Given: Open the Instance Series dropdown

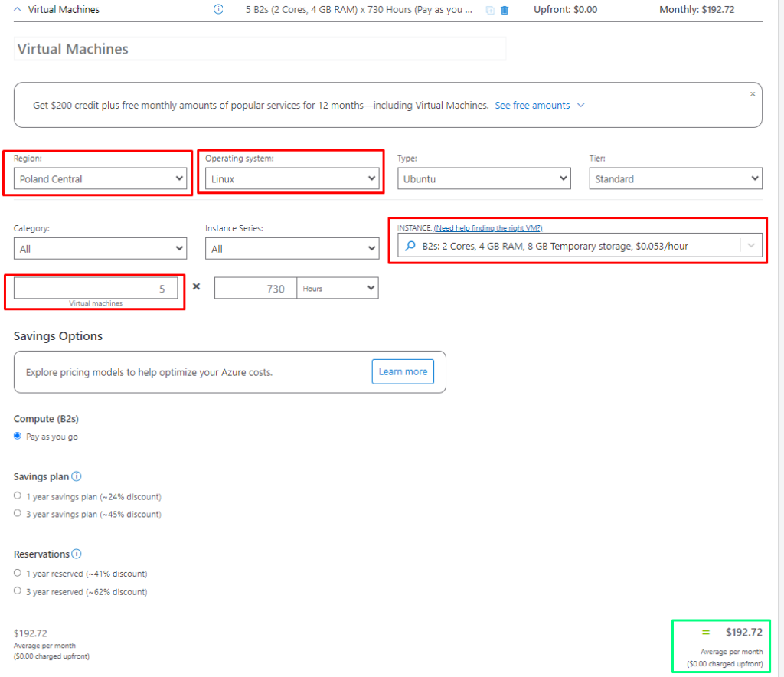Looking at the screenshot, I should 292,248.
